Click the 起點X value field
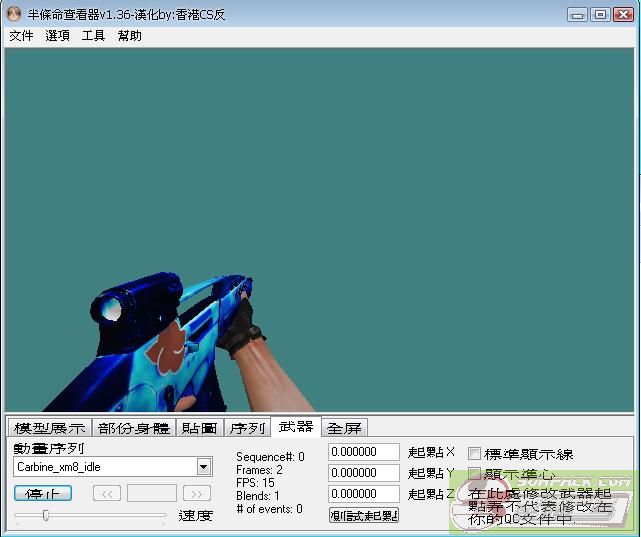641x537 pixels. (x=364, y=453)
